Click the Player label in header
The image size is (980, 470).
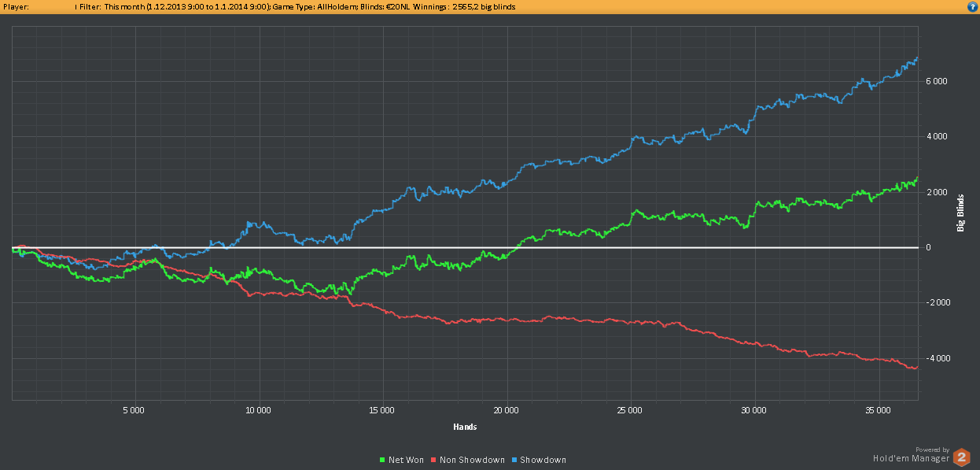16,6
